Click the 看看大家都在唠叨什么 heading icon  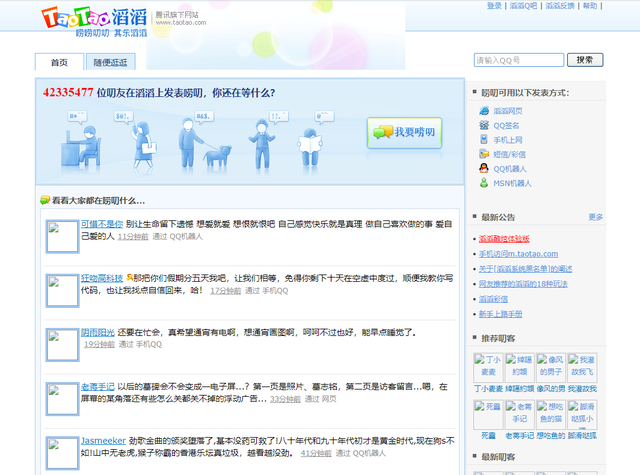point(45,200)
